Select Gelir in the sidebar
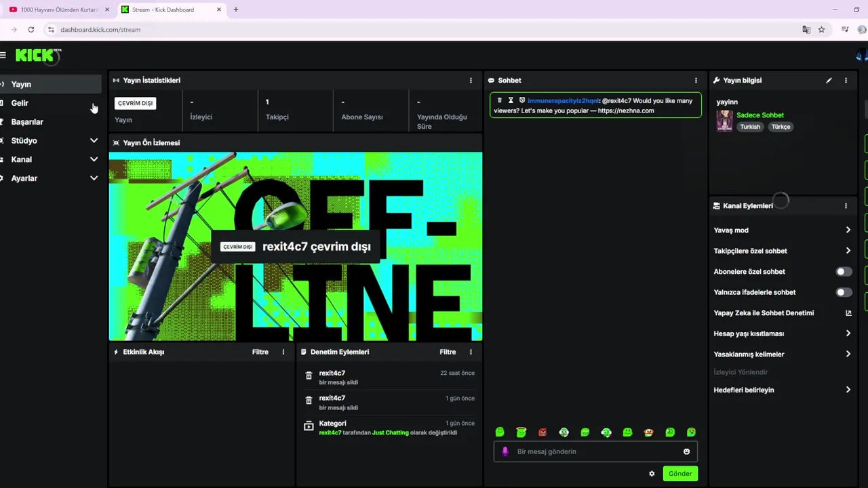 (x=51, y=103)
